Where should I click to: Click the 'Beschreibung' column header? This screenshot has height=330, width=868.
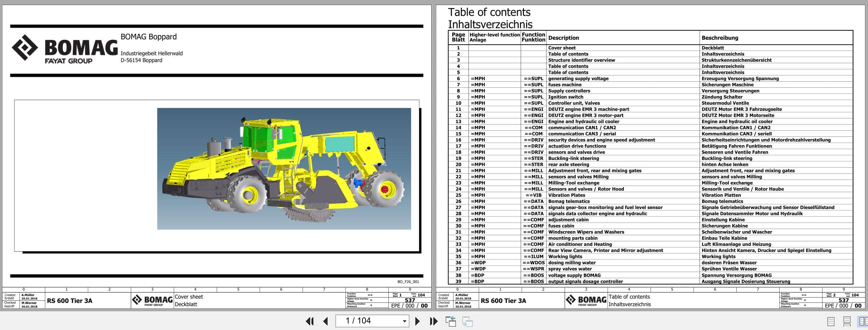tap(720, 38)
